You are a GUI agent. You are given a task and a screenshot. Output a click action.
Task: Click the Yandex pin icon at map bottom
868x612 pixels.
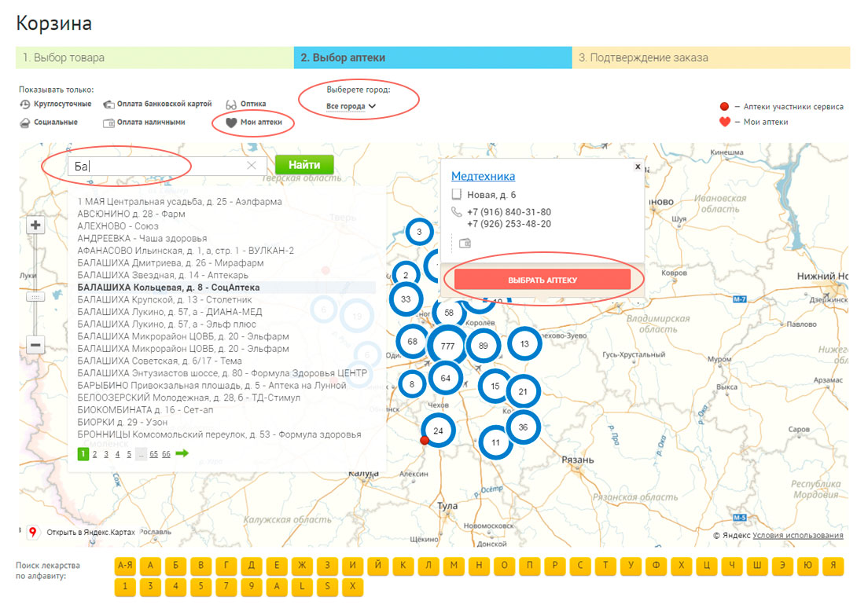(33, 533)
